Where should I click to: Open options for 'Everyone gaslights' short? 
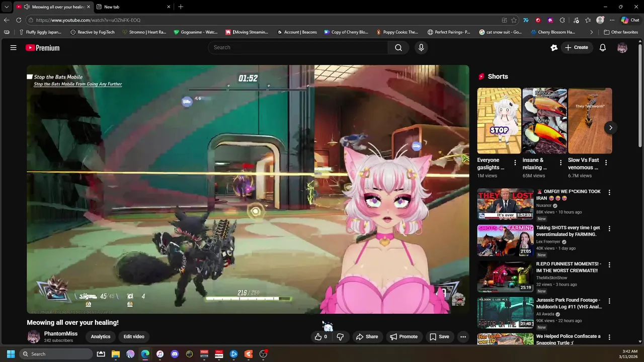click(515, 163)
